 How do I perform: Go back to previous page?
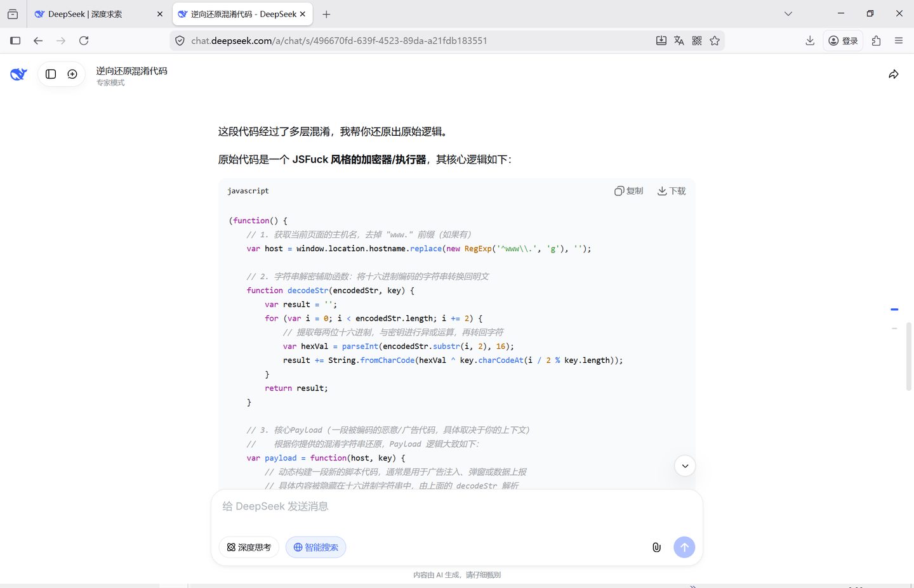click(x=38, y=41)
